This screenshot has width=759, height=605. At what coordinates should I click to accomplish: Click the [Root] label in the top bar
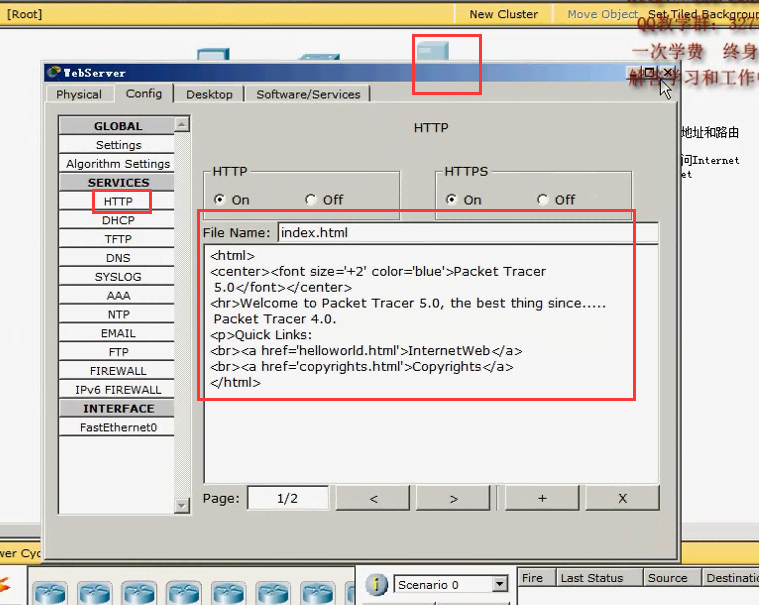[25, 15]
